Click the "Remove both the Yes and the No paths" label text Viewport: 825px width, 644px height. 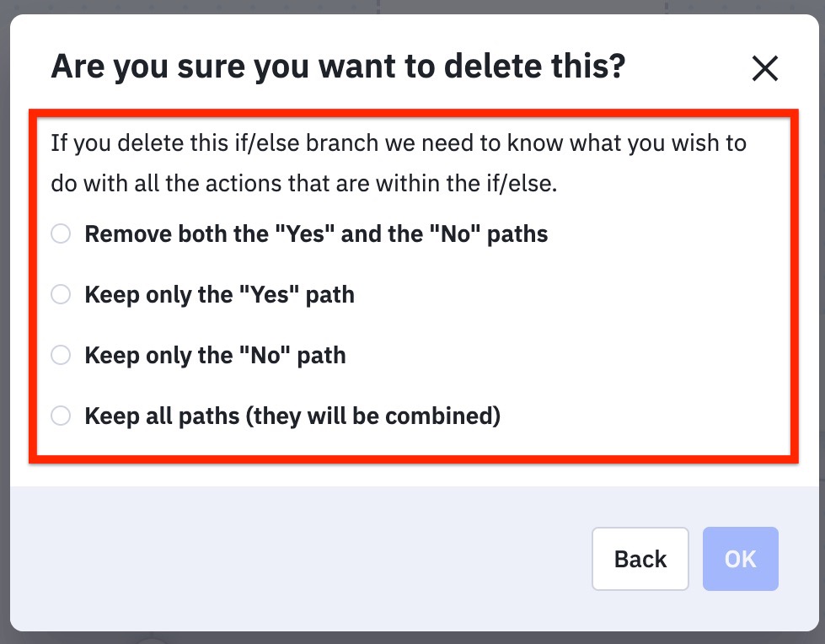[316, 233]
